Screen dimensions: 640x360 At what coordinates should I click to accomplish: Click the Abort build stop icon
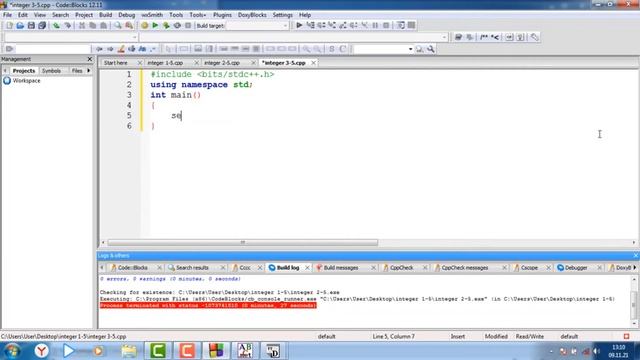coord(188,25)
